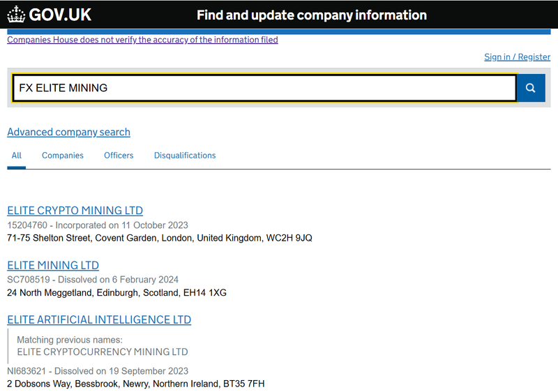Open the ELITE CRYPTO MINING LTD result
Viewport: 558px width, 392px height.
pos(75,211)
